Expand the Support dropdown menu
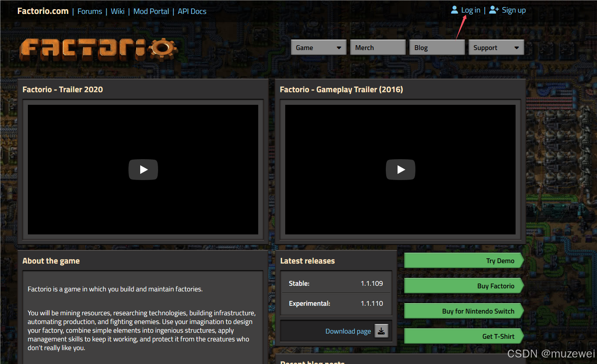The image size is (597, 364). 496,47
